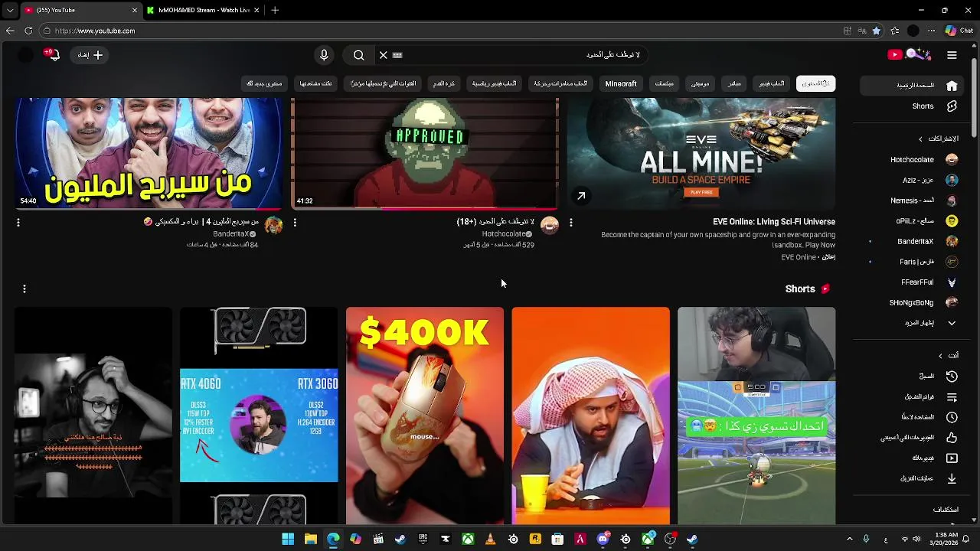This screenshot has width=980, height=551.
Task: Open Liked videos thumbs-up icon
Action: [x=952, y=438]
